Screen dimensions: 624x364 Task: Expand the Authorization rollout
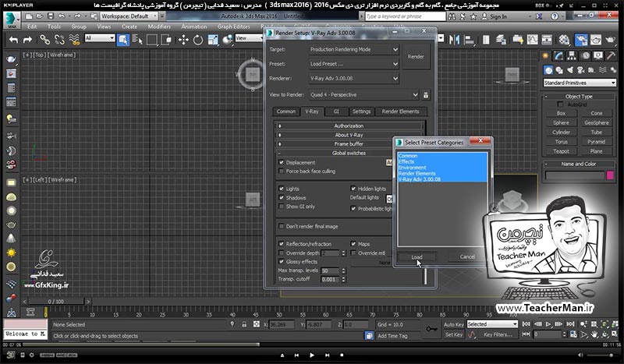(349, 125)
